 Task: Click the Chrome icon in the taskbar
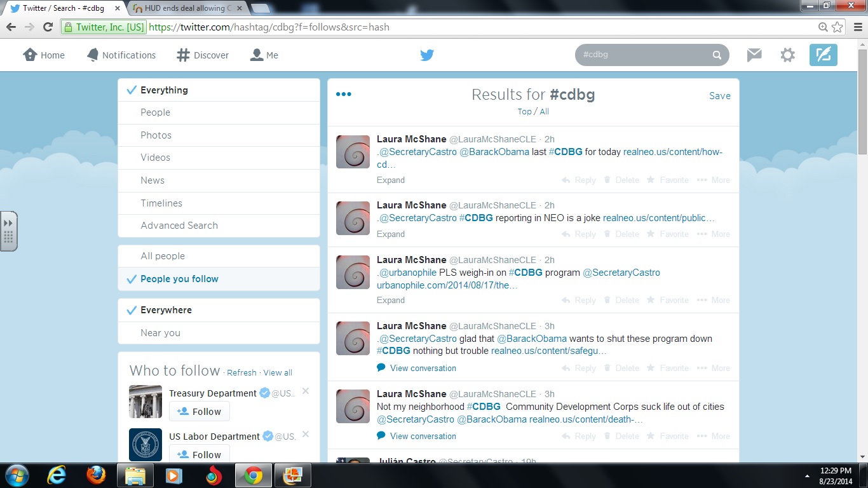click(254, 475)
